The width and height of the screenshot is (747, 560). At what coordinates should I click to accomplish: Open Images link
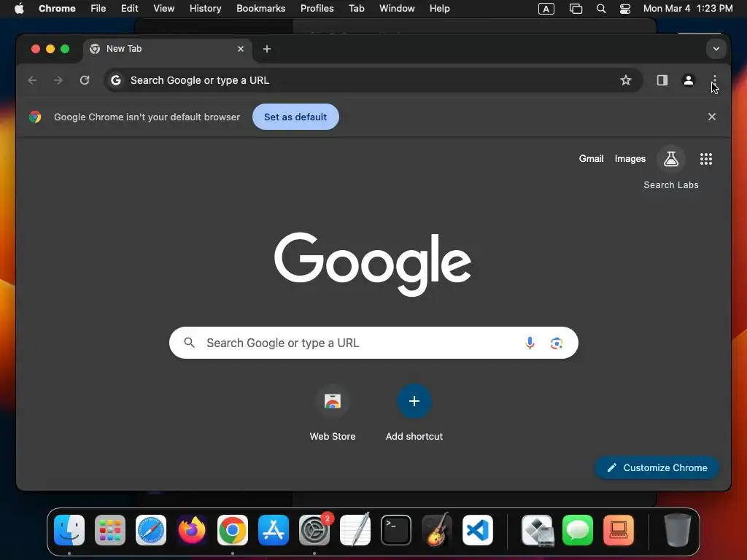point(630,158)
